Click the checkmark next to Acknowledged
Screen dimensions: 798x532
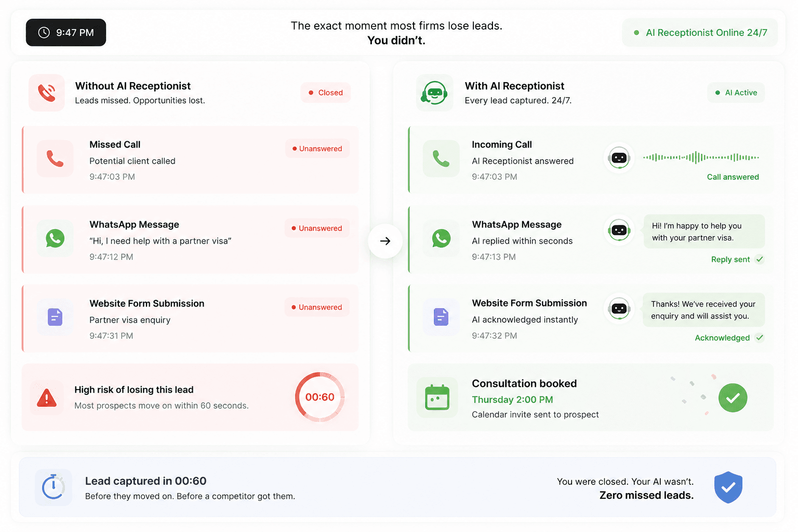point(760,338)
